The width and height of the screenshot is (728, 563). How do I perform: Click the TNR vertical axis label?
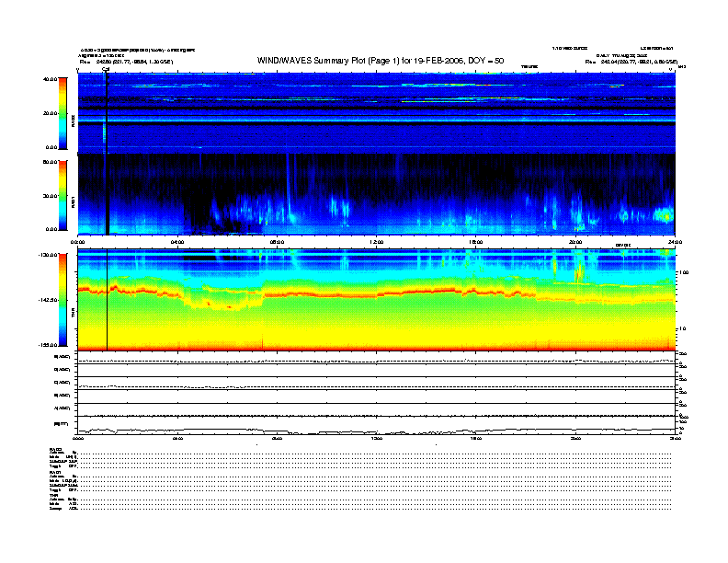(73, 314)
